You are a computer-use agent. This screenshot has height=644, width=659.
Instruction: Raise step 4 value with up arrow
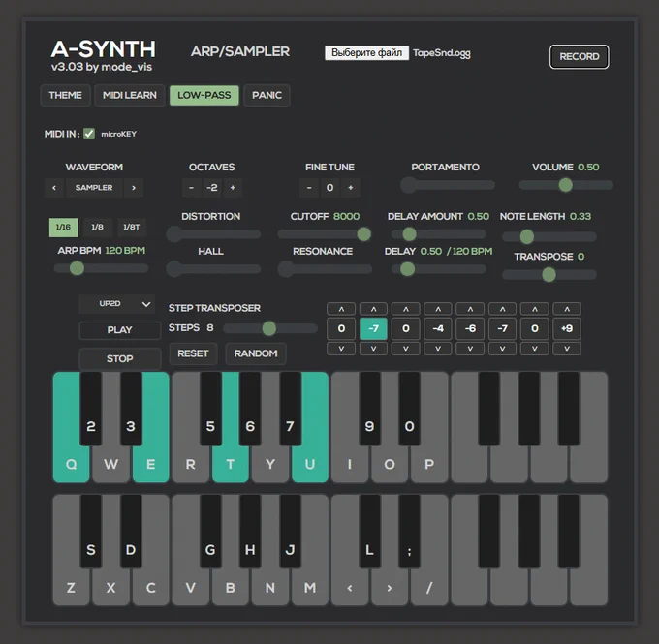(x=438, y=309)
